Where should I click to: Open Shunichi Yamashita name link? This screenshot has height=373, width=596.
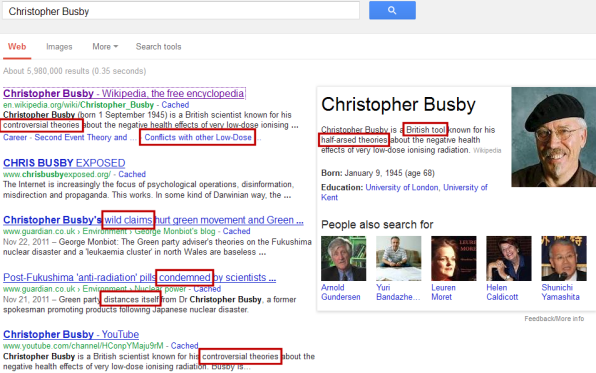pyautogui.click(x=561, y=292)
